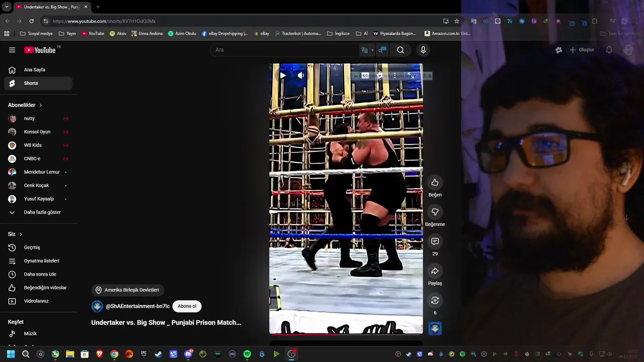Open translate dropdown arrow in search box

[372, 50]
